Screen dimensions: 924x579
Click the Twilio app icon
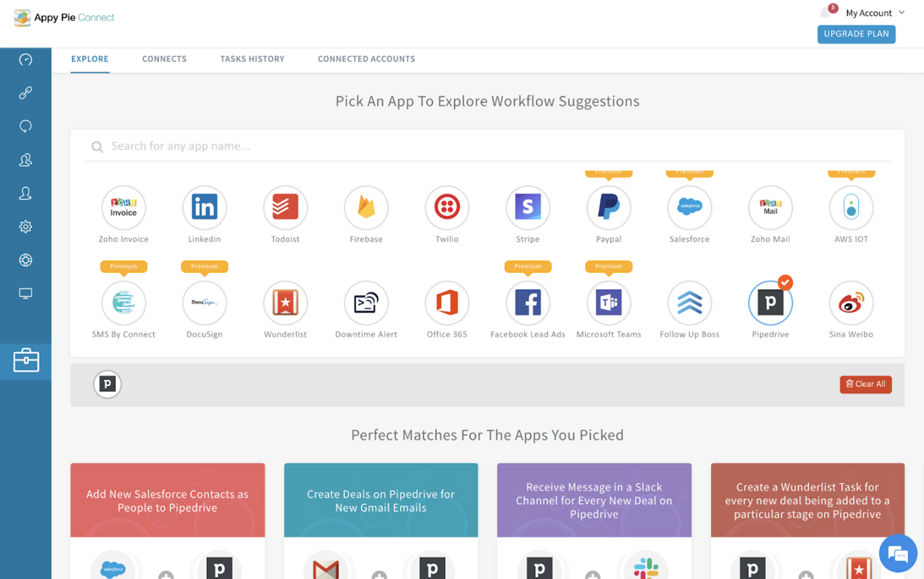tap(447, 207)
